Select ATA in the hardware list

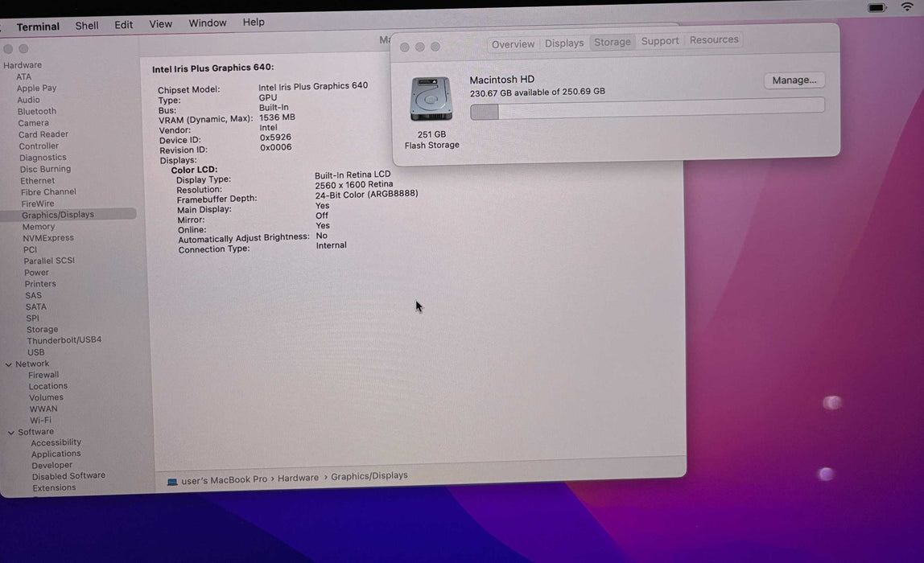[x=23, y=76]
